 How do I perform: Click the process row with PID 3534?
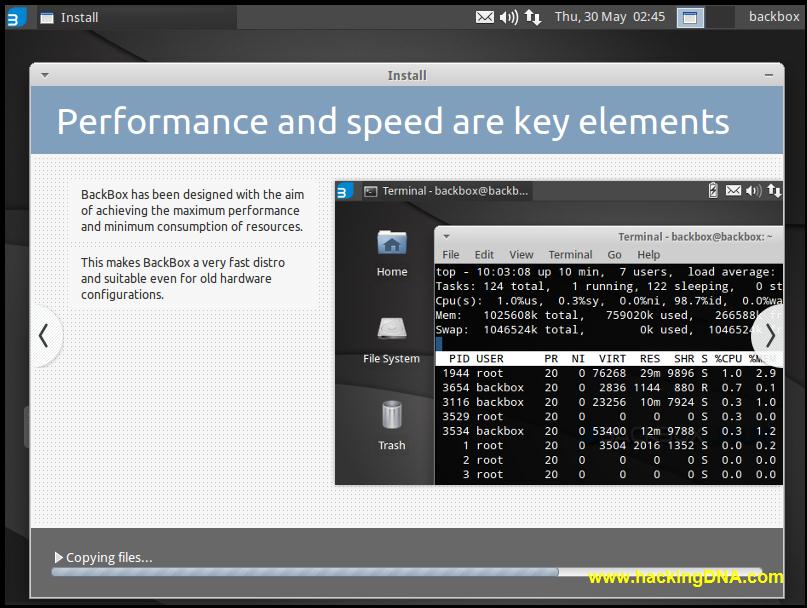[x=609, y=431]
